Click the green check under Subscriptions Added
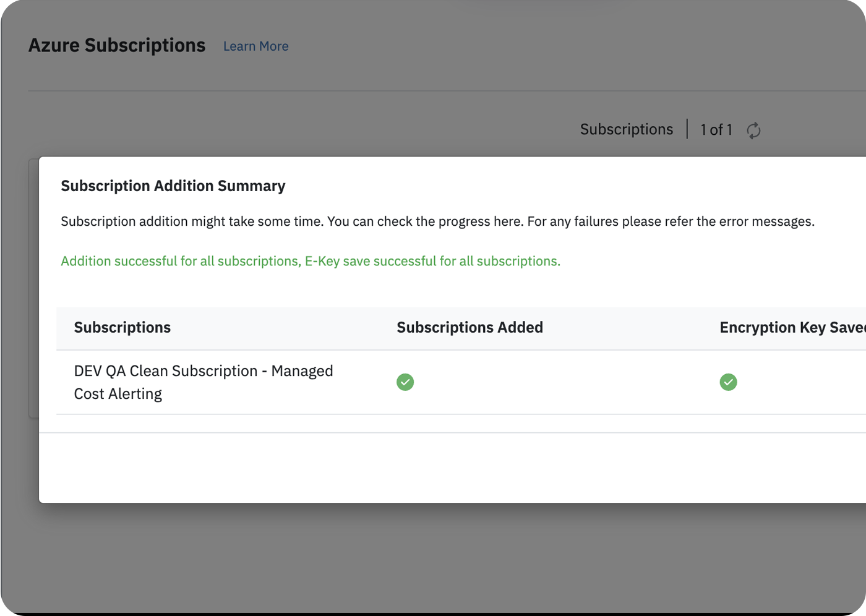Viewport: 866px width, 616px height. click(x=405, y=382)
